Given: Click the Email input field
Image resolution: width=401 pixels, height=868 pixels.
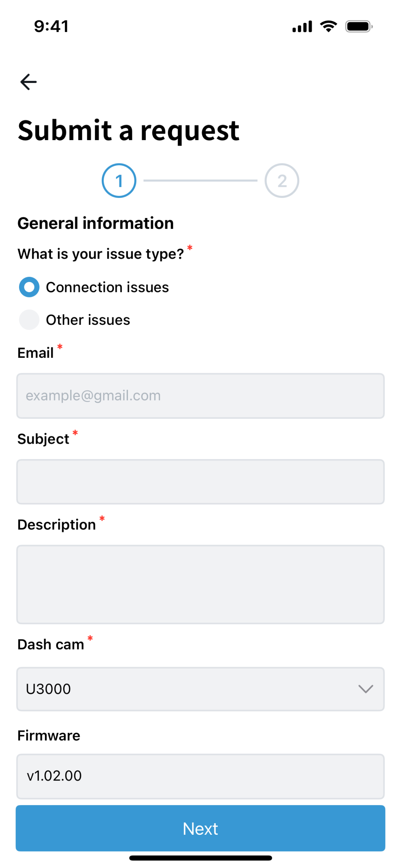Looking at the screenshot, I should (x=200, y=396).
